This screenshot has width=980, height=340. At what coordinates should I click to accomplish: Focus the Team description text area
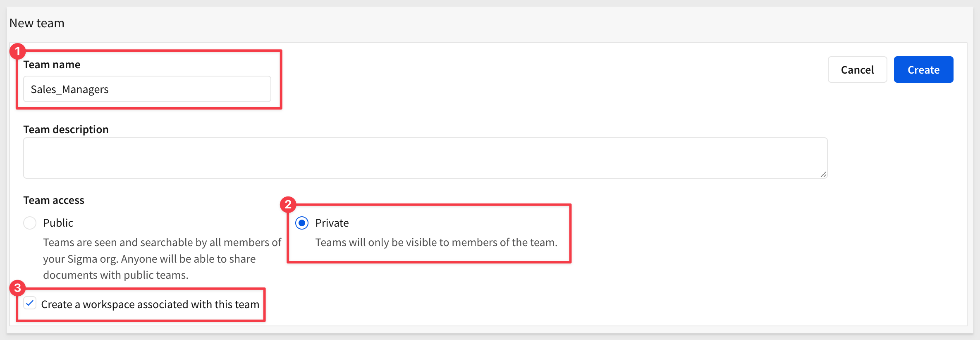tap(425, 158)
